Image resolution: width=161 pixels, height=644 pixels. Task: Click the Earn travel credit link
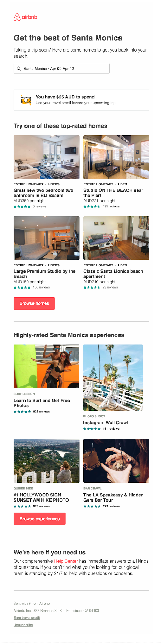coord(27,618)
